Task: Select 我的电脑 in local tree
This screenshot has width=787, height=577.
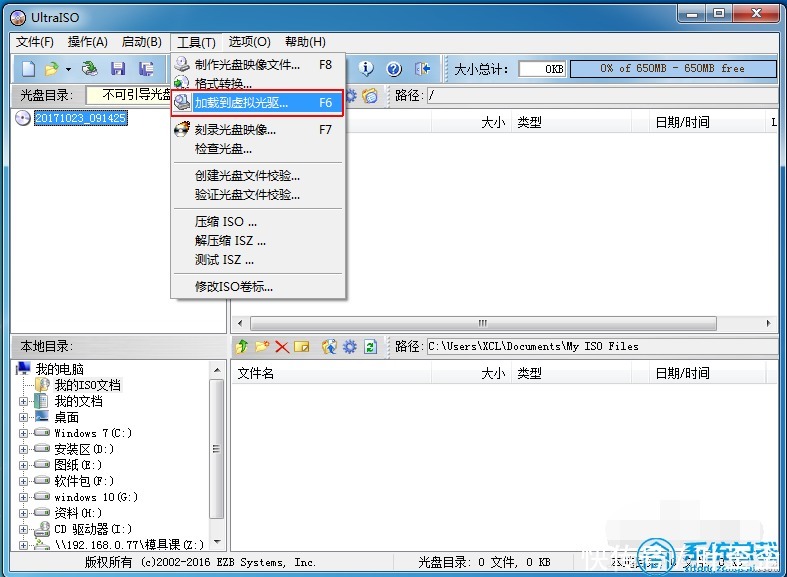Action: coord(60,369)
